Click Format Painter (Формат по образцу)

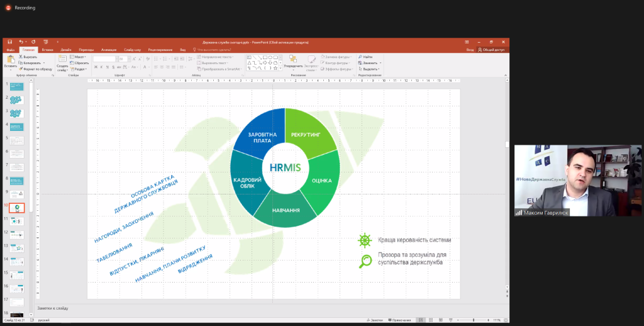click(x=21, y=69)
